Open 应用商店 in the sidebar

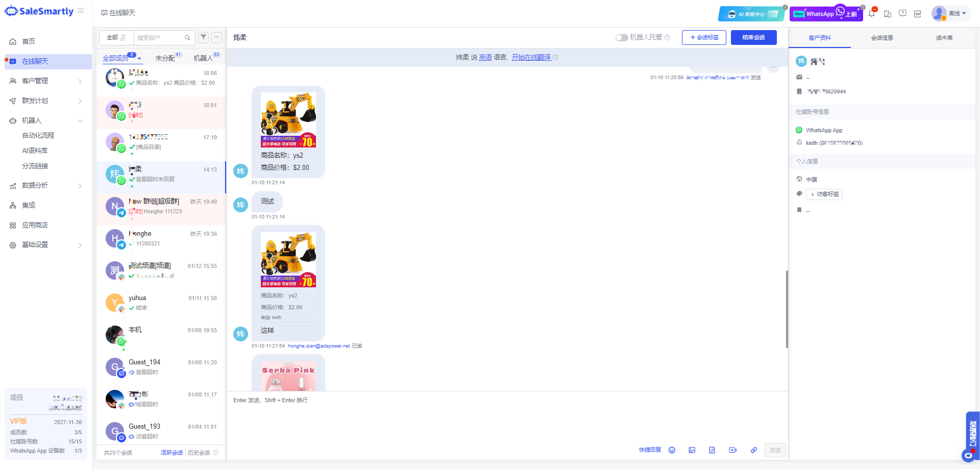point(35,225)
